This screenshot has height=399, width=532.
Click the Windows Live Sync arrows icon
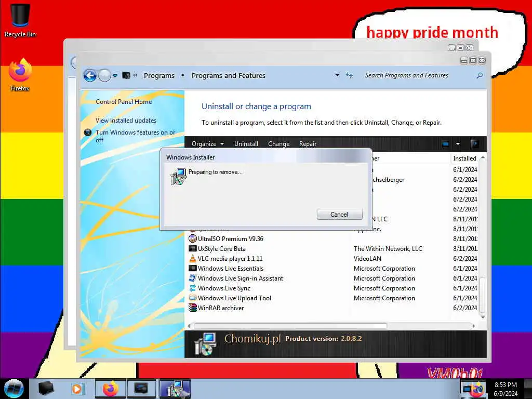tap(193, 288)
